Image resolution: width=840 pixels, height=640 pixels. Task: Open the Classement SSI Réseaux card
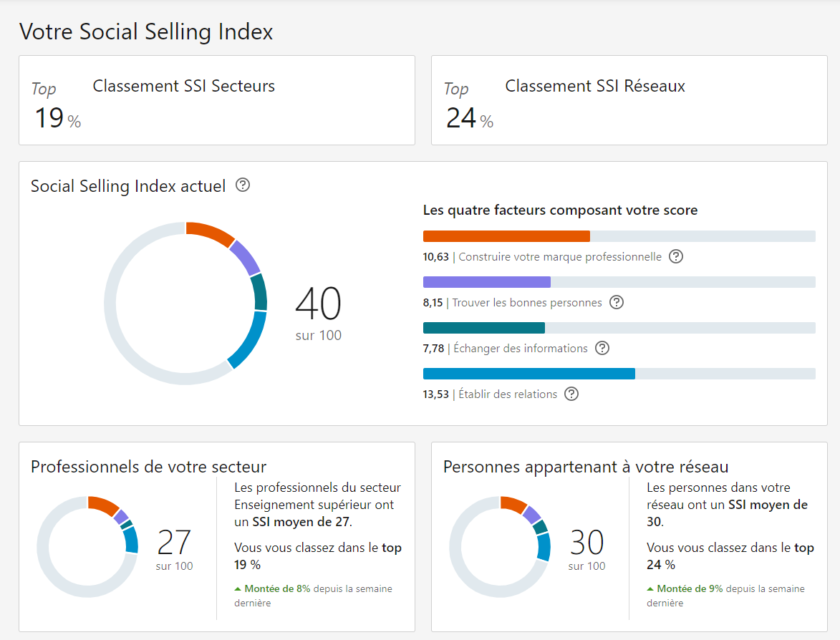click(629, 100)
